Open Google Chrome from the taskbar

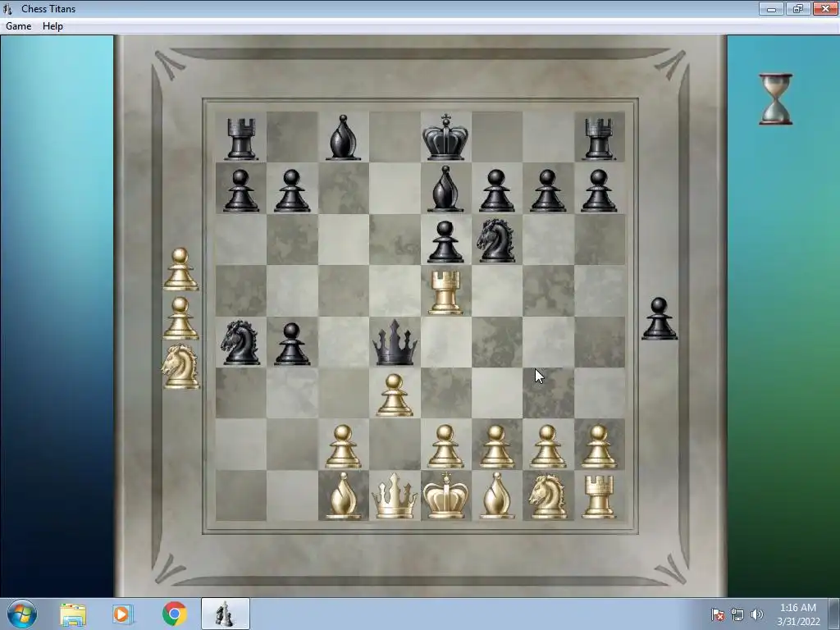coord(174,614)
